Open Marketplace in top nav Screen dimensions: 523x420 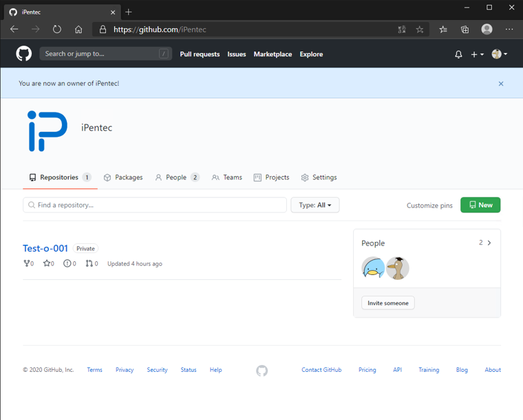[273, 54]
